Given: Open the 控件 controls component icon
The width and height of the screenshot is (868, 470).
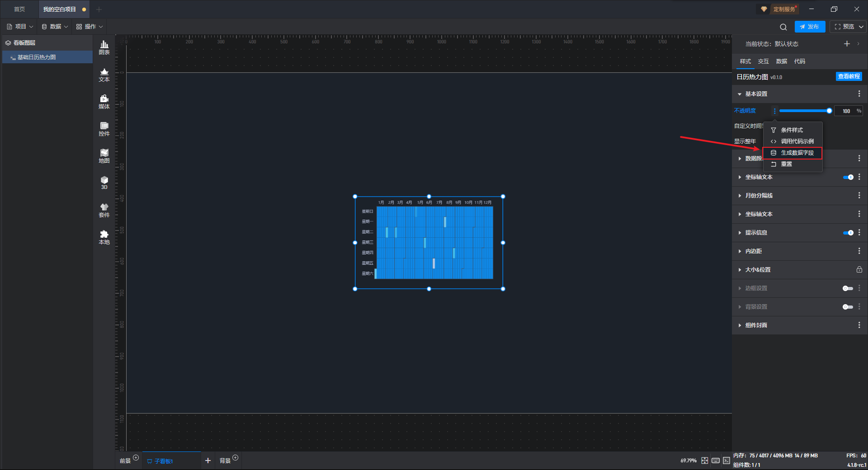Looking at the screenshot, I should (x=104, y=129).
